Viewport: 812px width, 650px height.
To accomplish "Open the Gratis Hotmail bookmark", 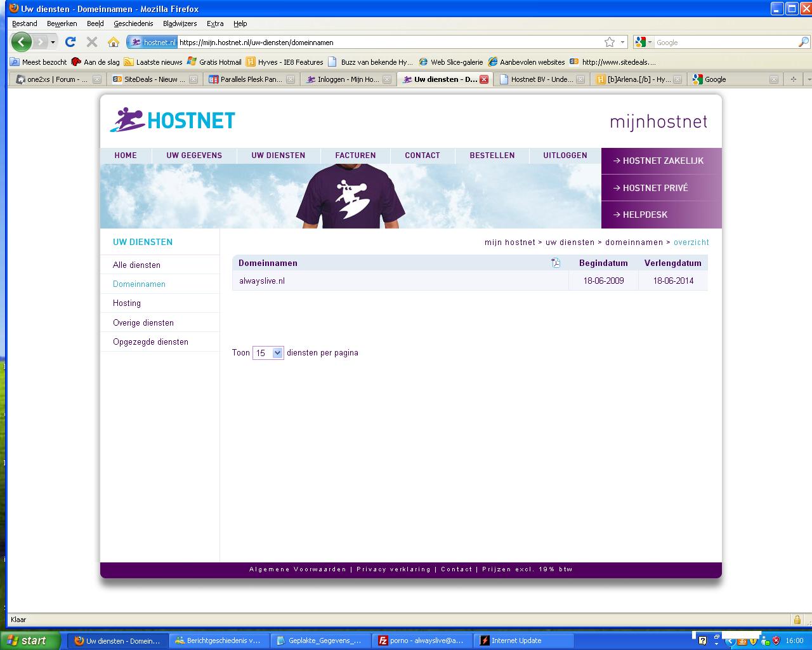I will pos(214,62).
